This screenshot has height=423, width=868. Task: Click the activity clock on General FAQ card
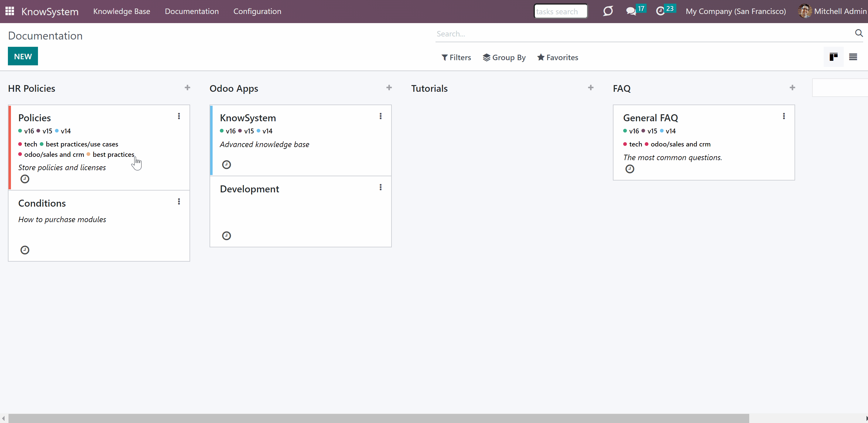[x=630, y=169]
